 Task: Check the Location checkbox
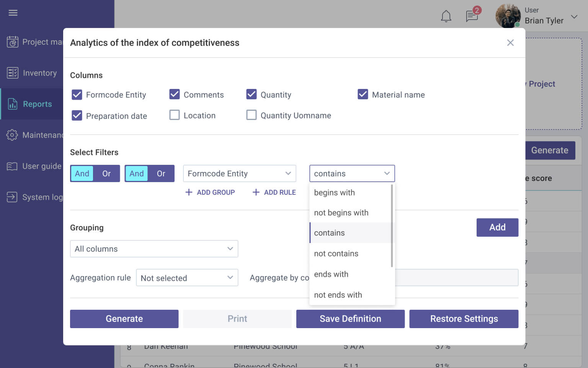coord(175,115)
